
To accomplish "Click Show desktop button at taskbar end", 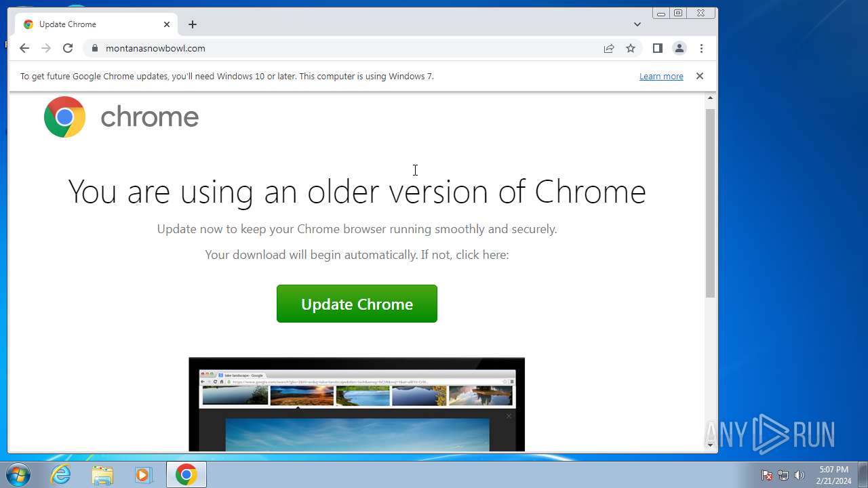I will tap(863, 474).
